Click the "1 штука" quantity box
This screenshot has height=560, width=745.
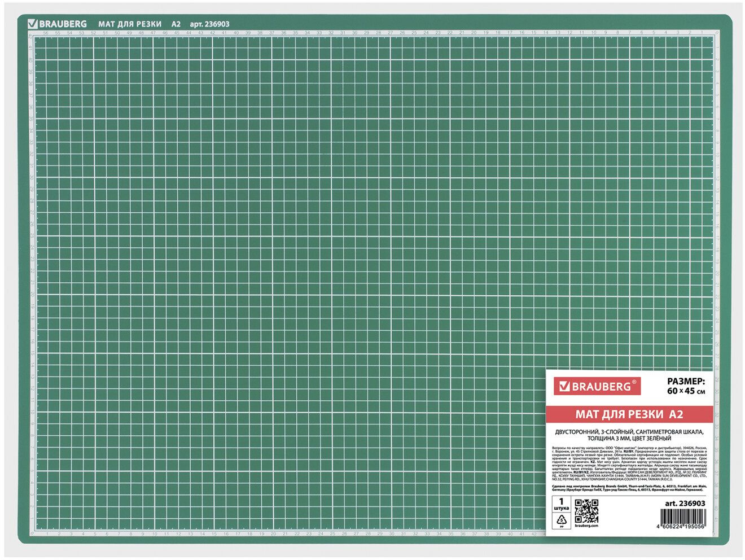(562, 504)
